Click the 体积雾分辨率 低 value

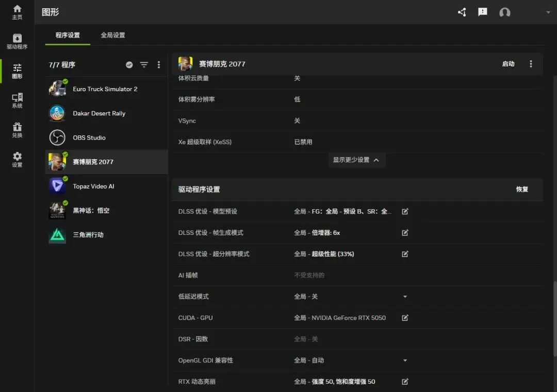pyautogui.click(x=297, y=99)
